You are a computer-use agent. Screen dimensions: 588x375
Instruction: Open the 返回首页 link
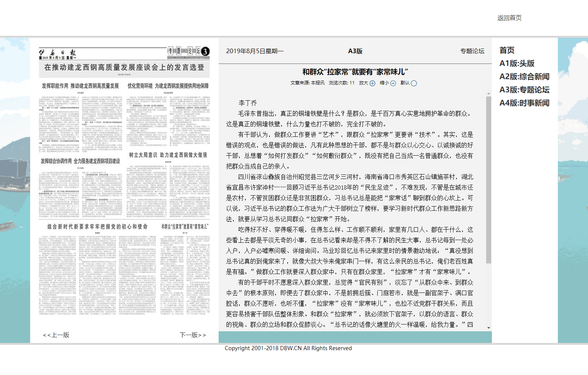(509, 18)
